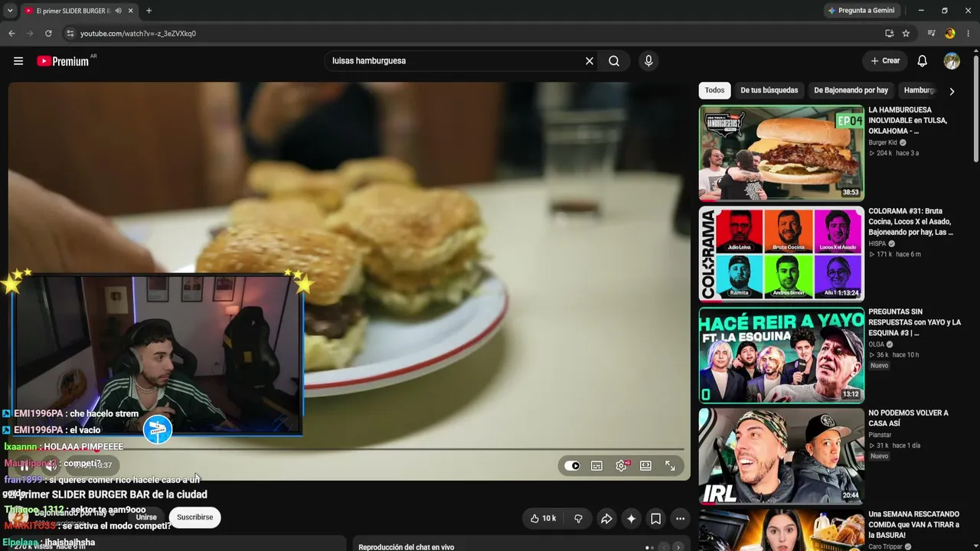Select the De tus búsquedas chip
Image resolution: width=980 pixels, height=551 pixels.
coord(769,90)
